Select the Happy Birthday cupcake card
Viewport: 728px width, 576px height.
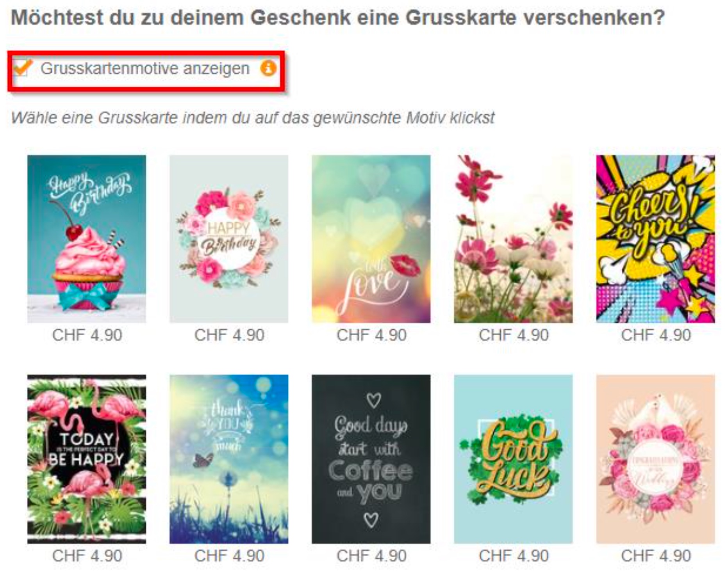pos(87,239)
